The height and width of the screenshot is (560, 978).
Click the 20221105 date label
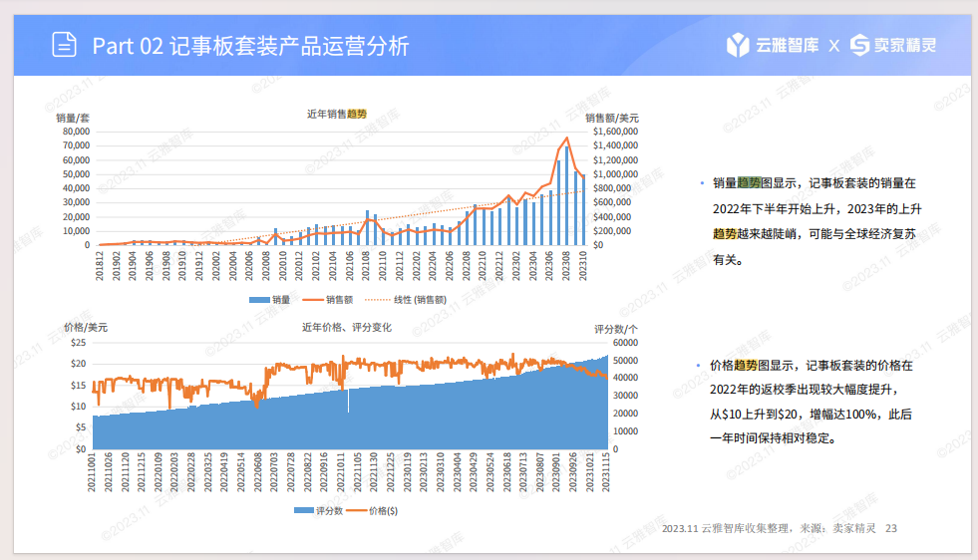(357, 472)
